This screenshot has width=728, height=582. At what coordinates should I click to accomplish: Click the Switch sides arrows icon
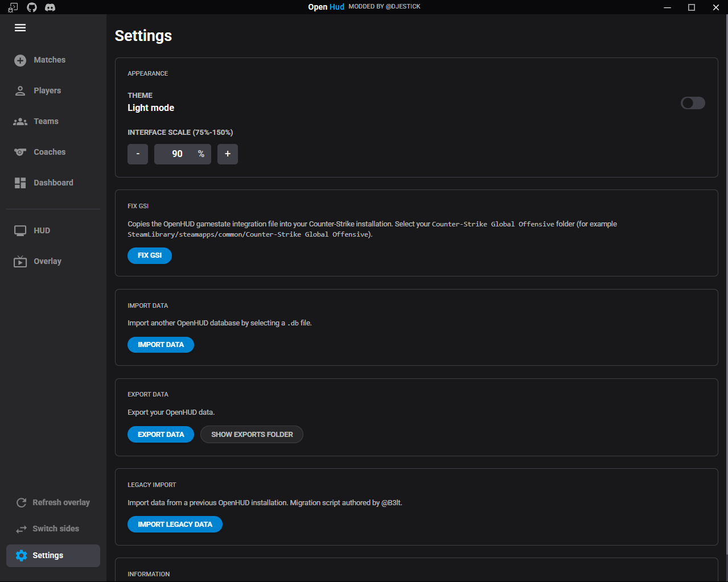pos(22,529)
